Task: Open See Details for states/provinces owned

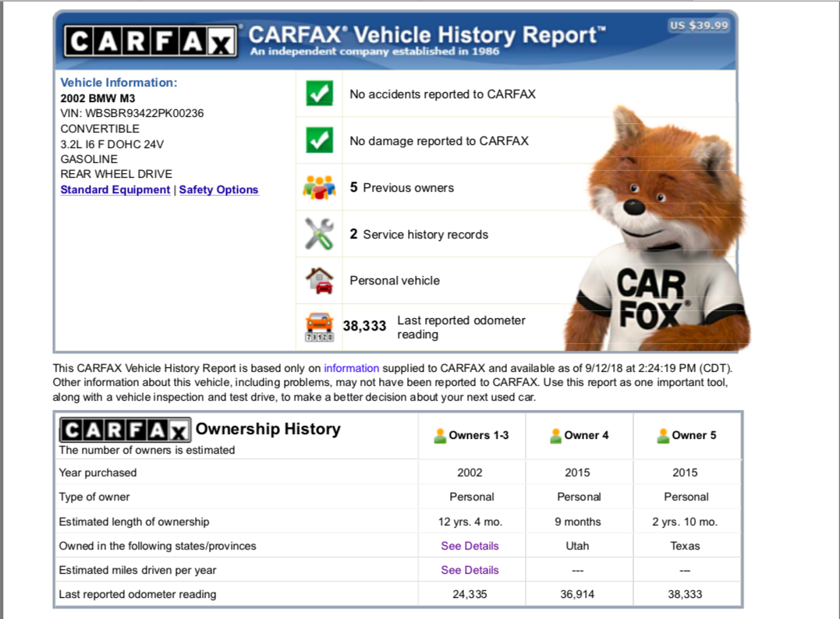Action: (x=470, y=546)
